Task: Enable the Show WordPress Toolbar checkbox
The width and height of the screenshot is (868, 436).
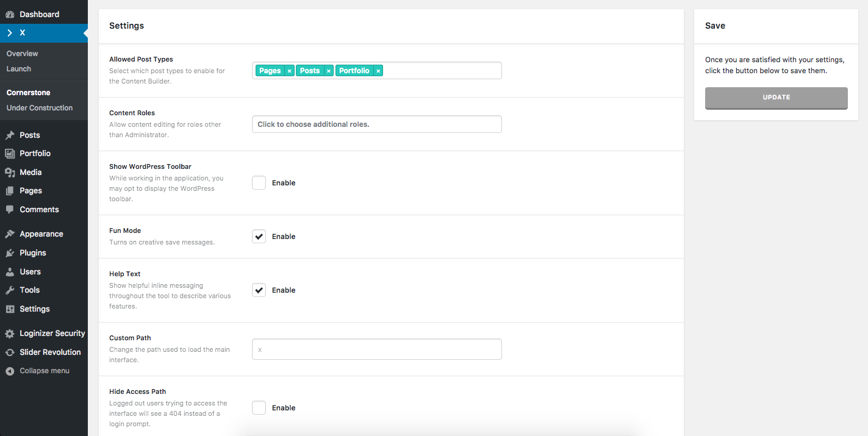Action: point(259,183)
